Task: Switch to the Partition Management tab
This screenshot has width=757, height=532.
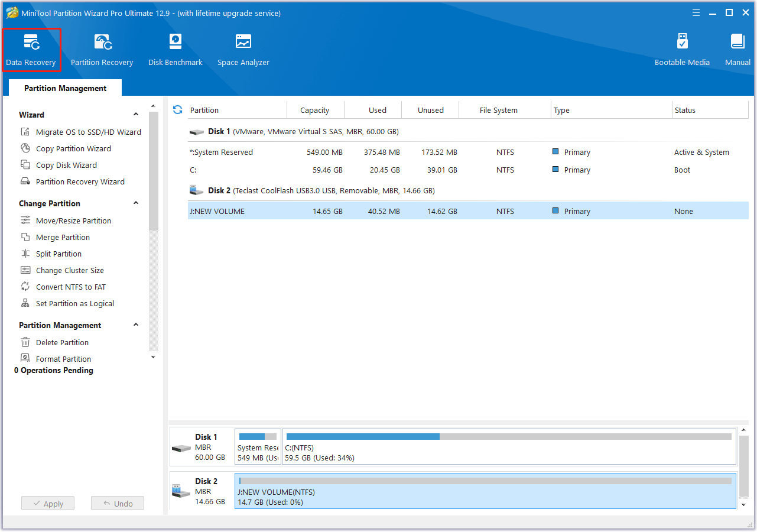Action: point(65,88)
